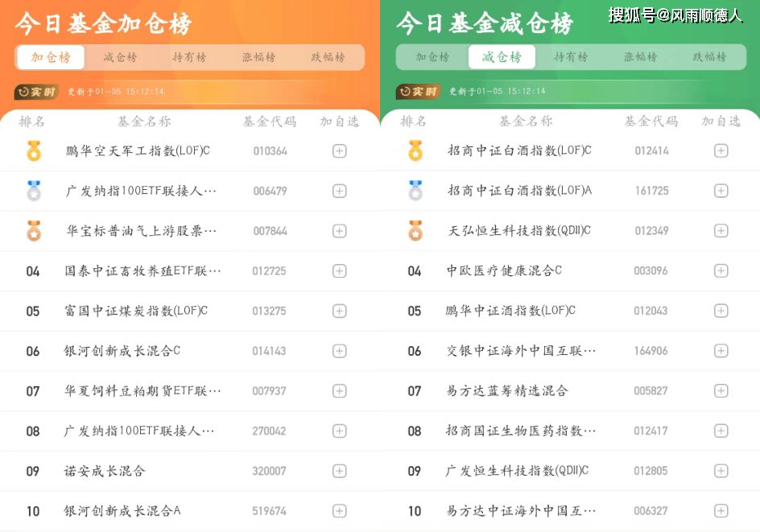Switch to 加仓榜 tab in green panel
The image size is (760, 532).
pyautogui.click(x=432, y=57)
